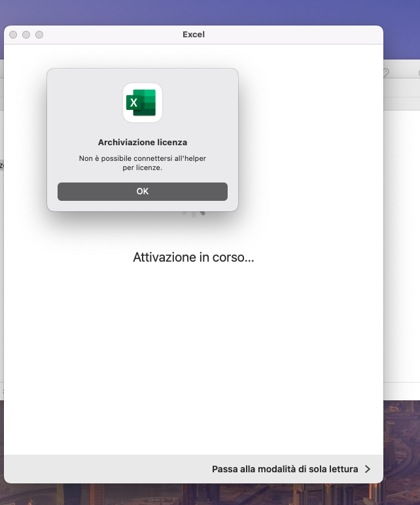Click the lightbulb icon in the background window
The height and width of the screenshot is (505, 420).
(386, 73)
